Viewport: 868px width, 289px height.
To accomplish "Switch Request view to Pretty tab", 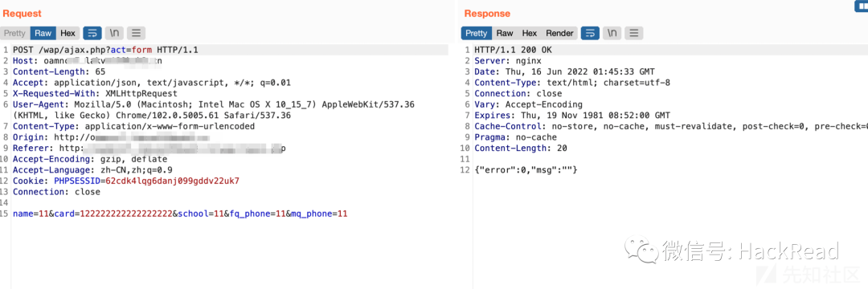I will [x=15, y=33].
